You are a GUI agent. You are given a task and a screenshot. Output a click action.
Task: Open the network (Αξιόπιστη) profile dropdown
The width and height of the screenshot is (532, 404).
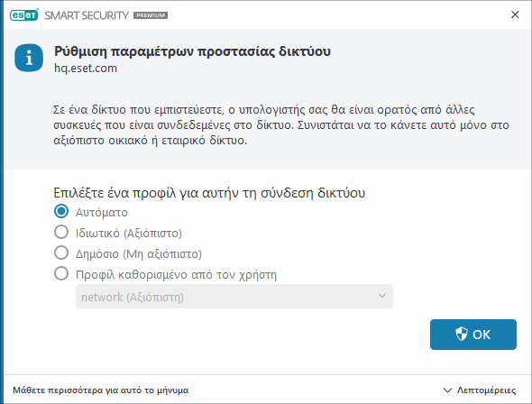[234, 297]
